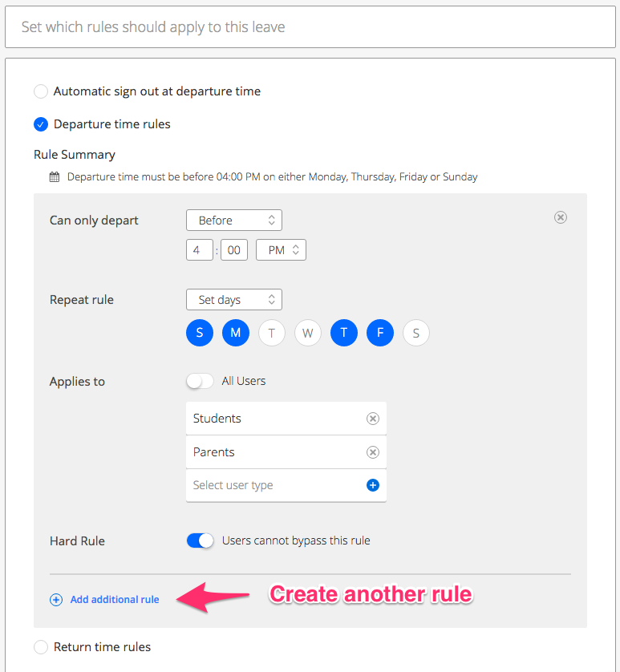Toggle the All Users switch
Viewport: 620px width, 672px height.
200,381
